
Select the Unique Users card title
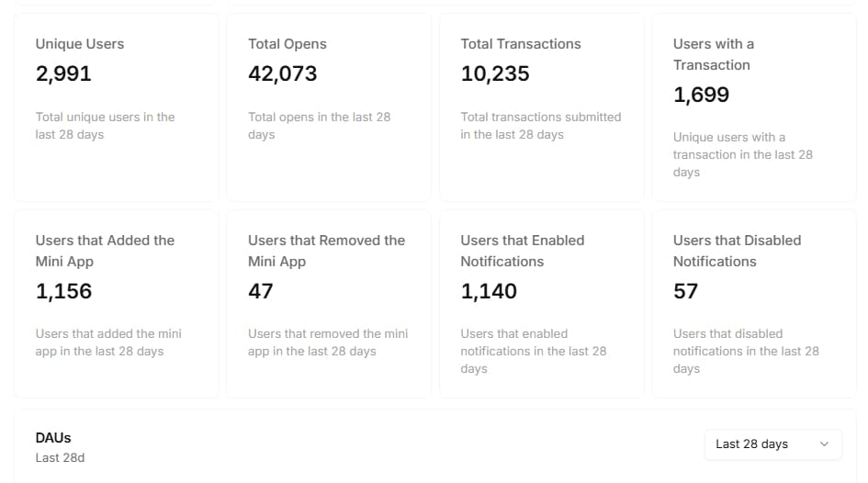pos(80,44)
